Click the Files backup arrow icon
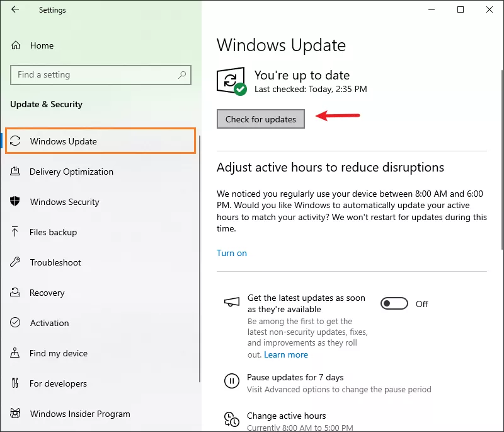The image size is (504, 432). pyautogui.click(x=14, y=231)
